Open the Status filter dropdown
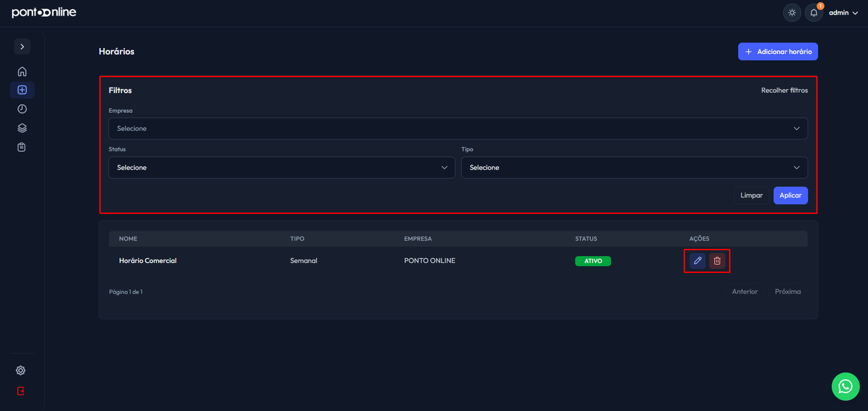The image size is (868, 411). 282,168
